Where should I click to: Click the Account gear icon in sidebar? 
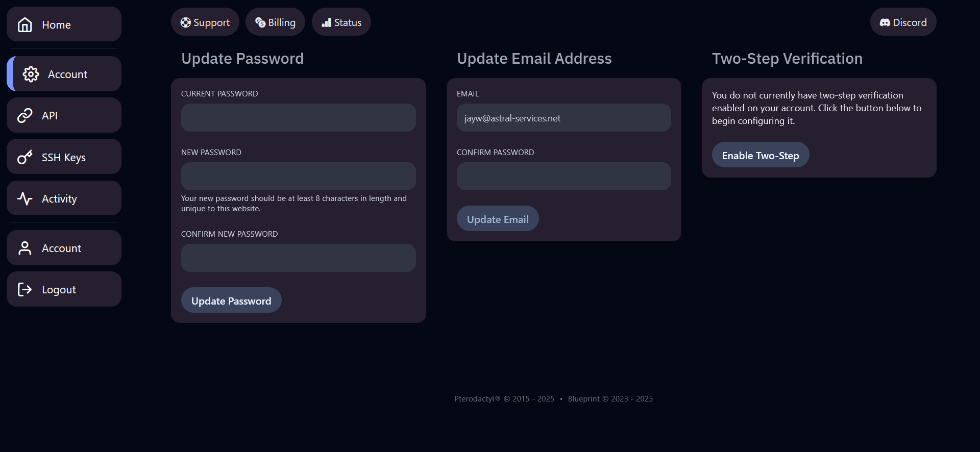pos(31,74)
